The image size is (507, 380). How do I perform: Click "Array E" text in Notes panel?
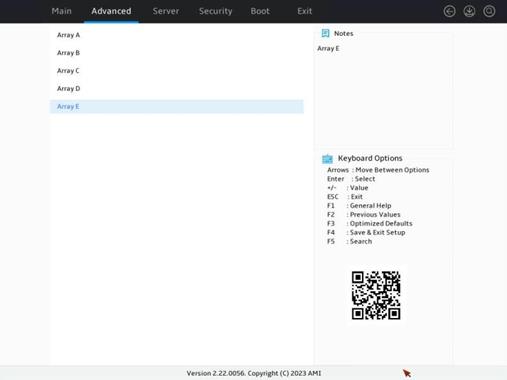[328, 48]
